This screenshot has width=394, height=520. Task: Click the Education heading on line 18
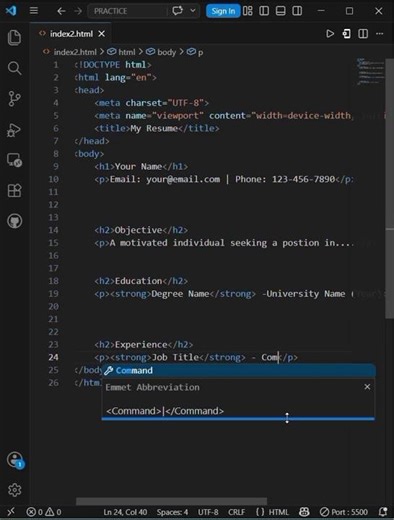tap(138, 281)
